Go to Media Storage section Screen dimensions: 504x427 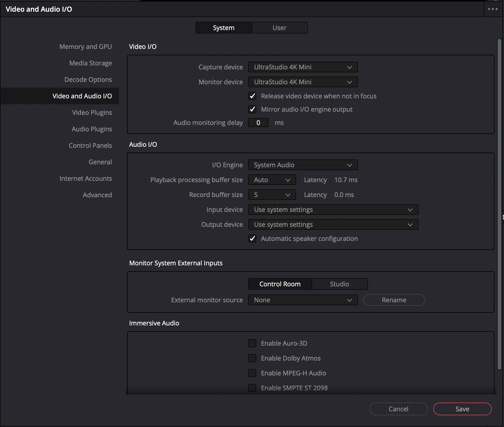tap(90, 63)
